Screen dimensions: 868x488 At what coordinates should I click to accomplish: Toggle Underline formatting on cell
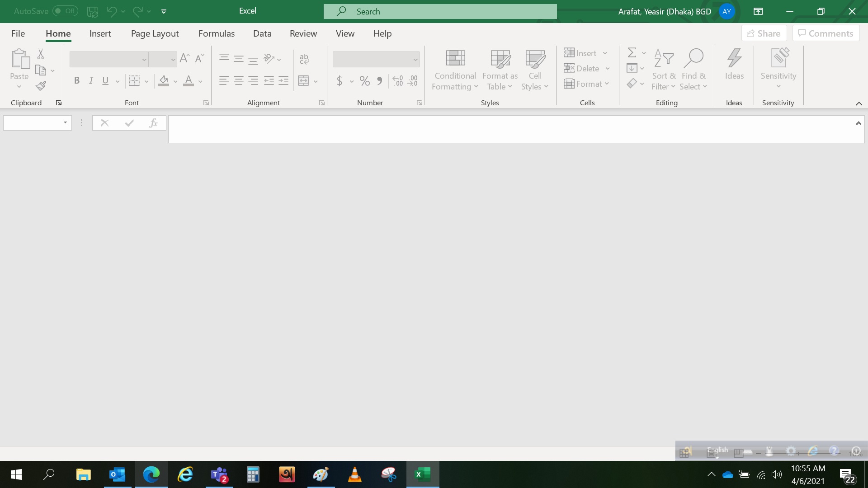(x=105, y=80)
